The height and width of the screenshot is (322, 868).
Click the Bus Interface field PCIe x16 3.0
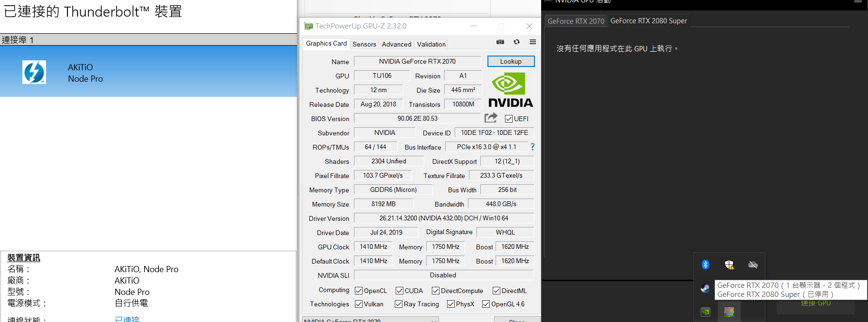(486, 147)
